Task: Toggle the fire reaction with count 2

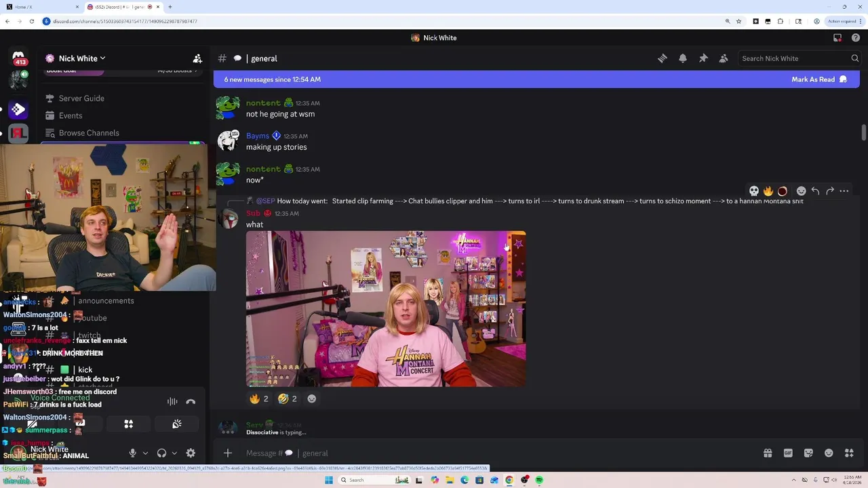Action: coord(259,399)
